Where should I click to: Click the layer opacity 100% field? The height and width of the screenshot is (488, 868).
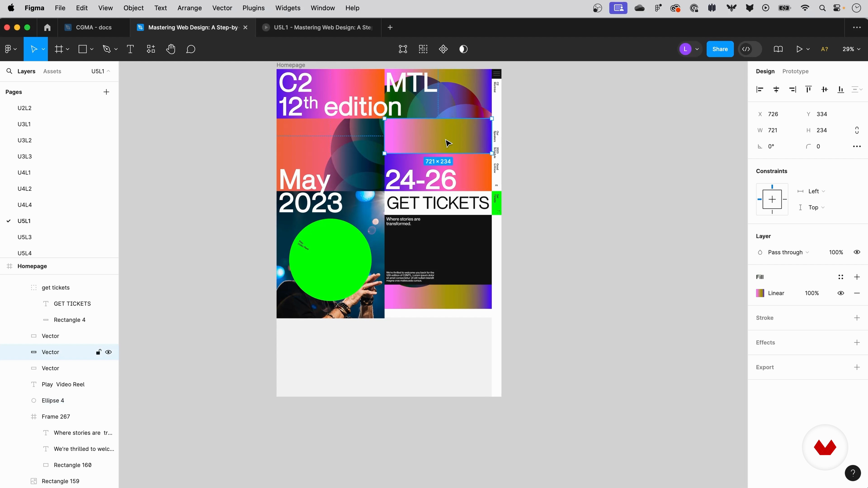coord(836,252)
